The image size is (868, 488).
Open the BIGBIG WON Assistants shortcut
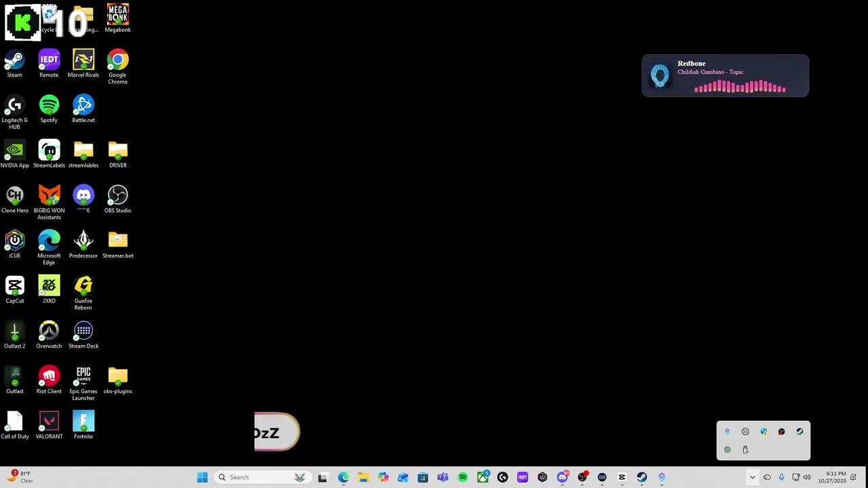[x=49, y=202]
